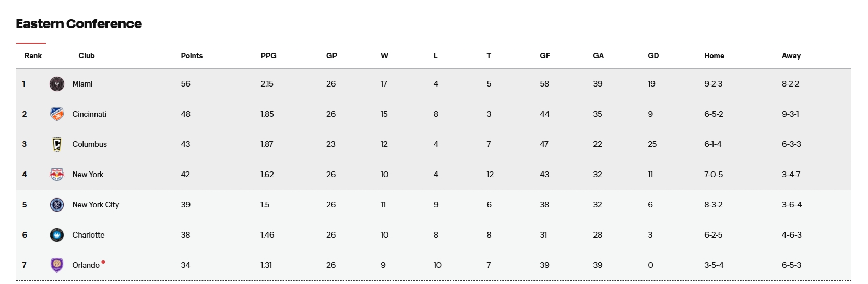
Task: Sort standings by Points column
Action: 192,56
